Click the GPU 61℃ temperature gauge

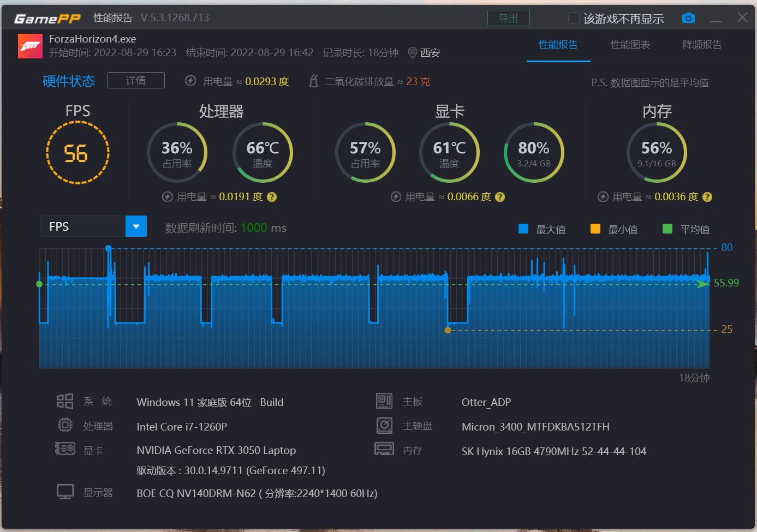[449, 153]
